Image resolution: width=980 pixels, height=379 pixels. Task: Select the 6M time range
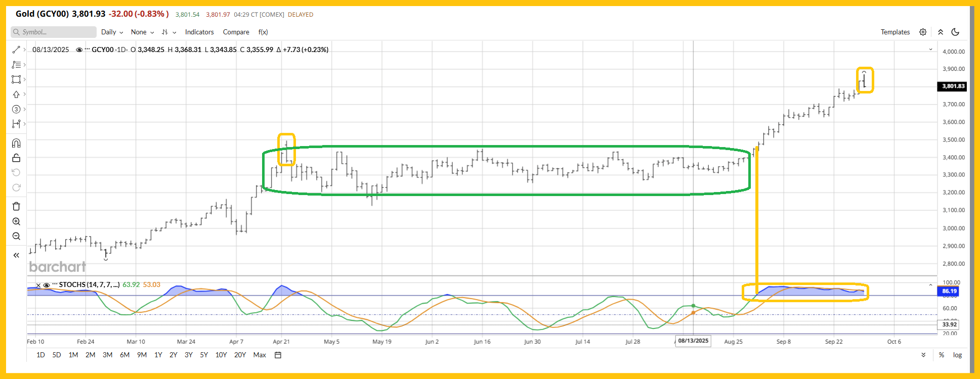coord(124,355)
